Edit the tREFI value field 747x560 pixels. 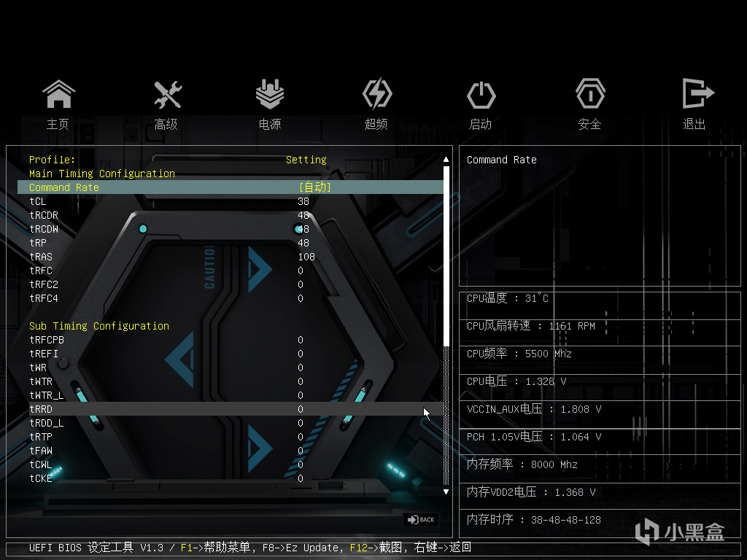click(x=301, y=354)
